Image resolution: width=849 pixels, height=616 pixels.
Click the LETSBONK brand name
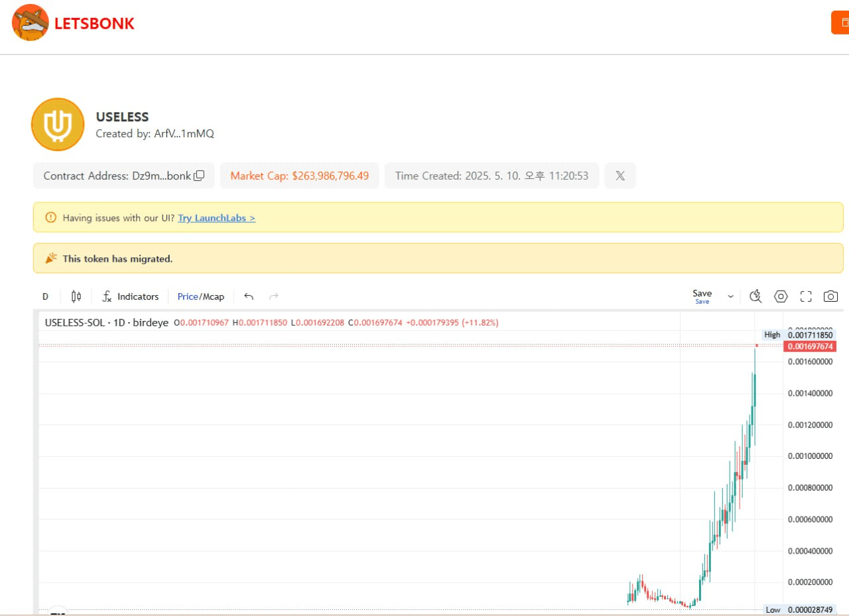click(94, 24)
